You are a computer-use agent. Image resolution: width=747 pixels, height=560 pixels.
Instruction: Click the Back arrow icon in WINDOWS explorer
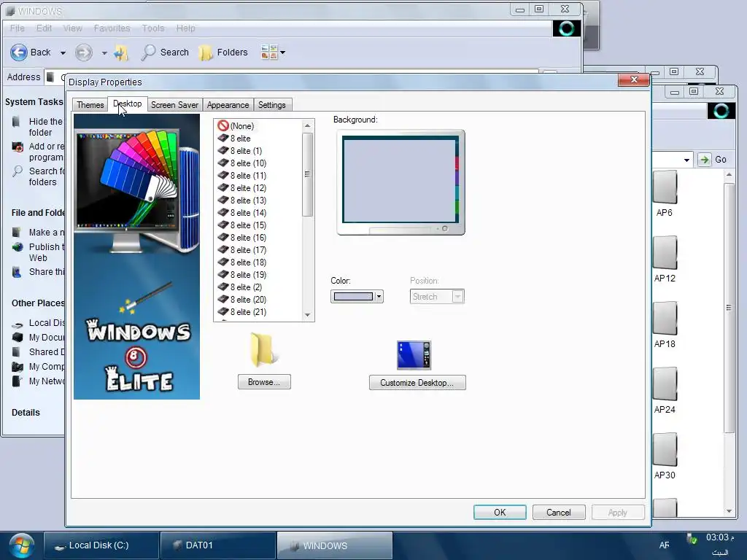(19, 52)
